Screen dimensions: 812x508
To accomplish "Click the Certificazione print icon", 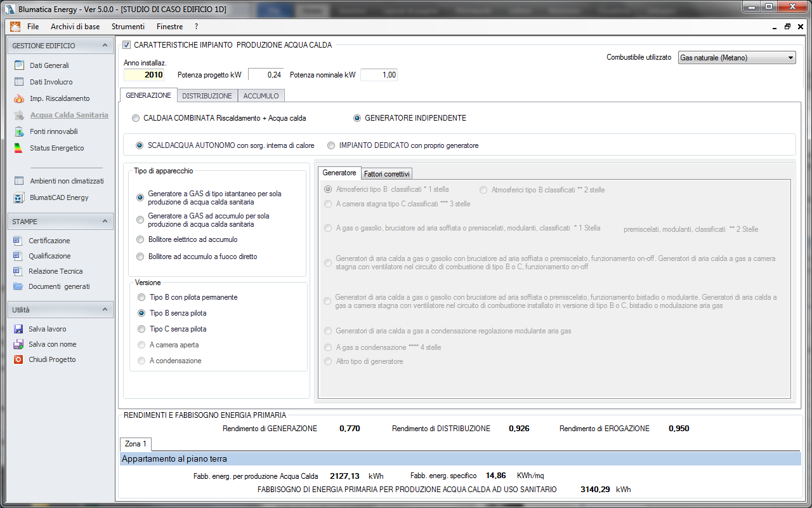I will coord(18,241).
